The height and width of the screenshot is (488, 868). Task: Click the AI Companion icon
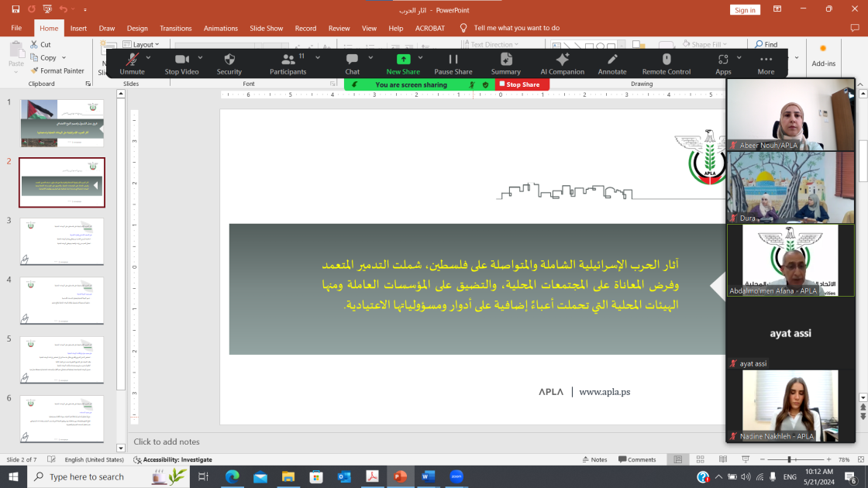coord(563,62)
